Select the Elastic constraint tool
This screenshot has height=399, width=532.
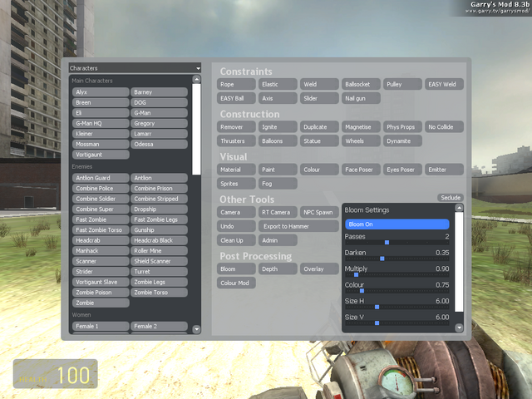tap(278, 84)
